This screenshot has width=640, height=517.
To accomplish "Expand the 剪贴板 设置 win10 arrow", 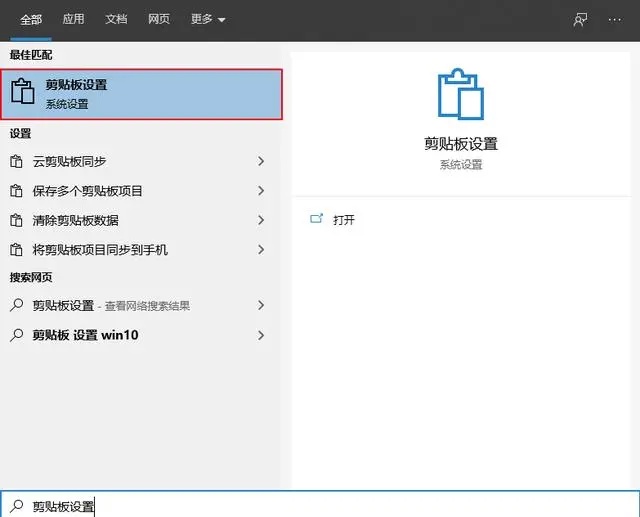I will click(x=261, y=335).
